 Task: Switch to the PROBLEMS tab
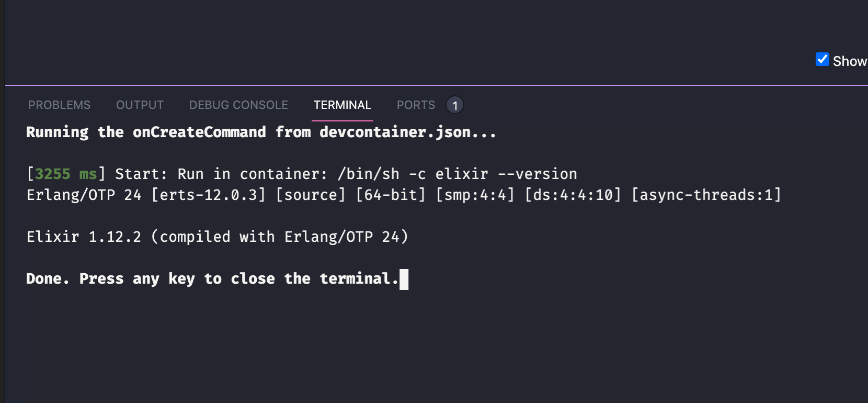click(60, 105)
